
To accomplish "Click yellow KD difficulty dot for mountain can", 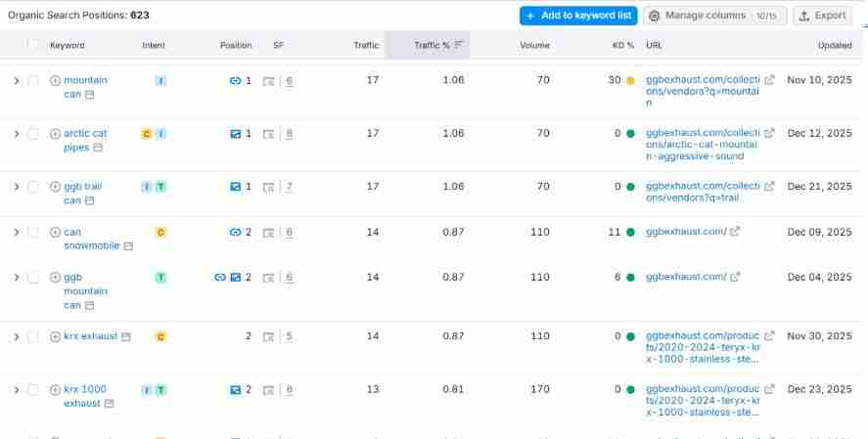I will click(630, 81).
